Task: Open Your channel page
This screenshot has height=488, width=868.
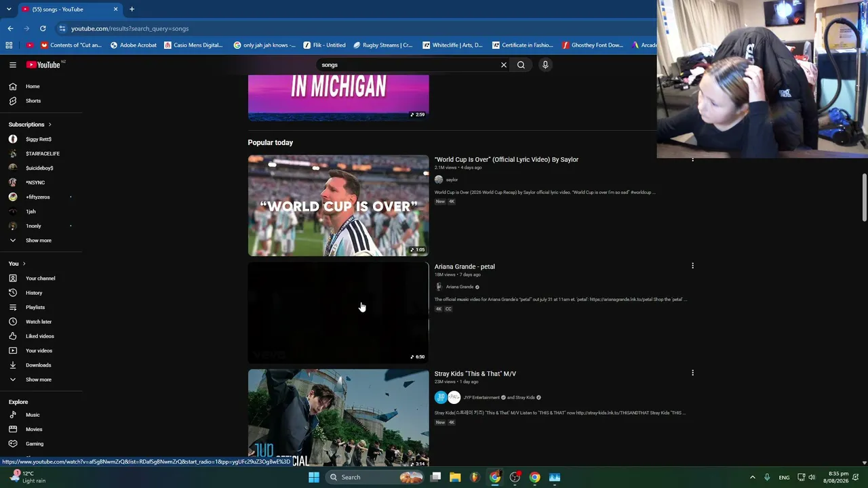Action: (41, 279)
